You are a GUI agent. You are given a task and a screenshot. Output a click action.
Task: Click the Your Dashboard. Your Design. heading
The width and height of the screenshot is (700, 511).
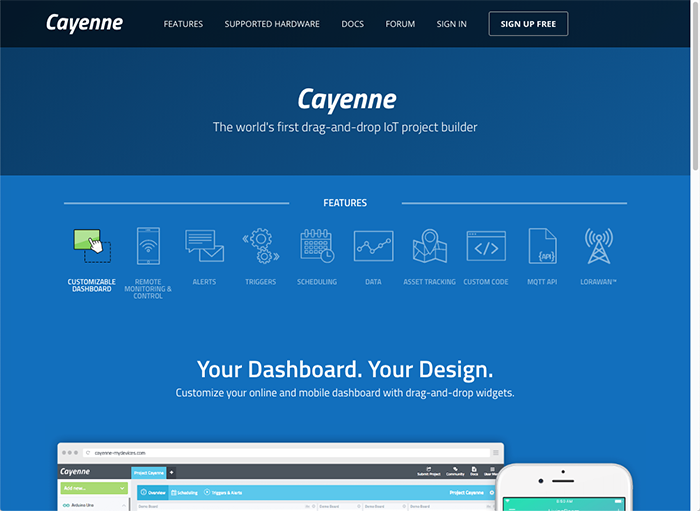coord(345,370)
